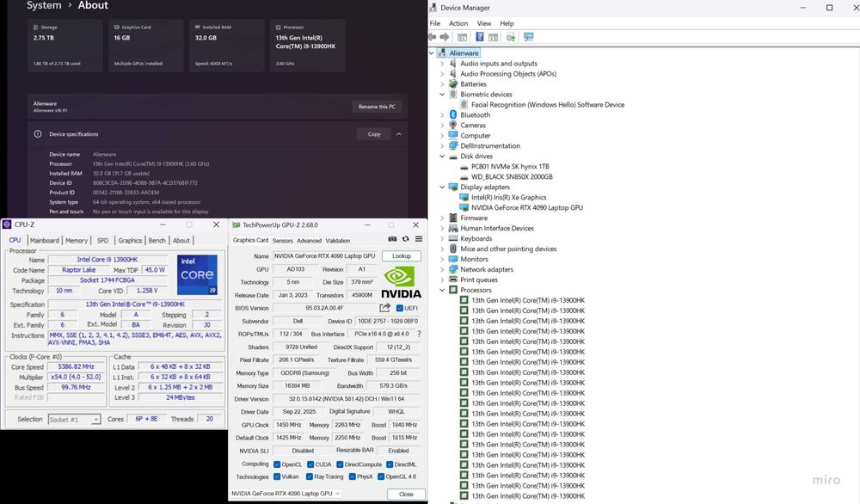This screenshot has width=860, height=504.
Task: Open the GPU selector dropdown at GPU-Z bottom
Action: click(286, 494)
